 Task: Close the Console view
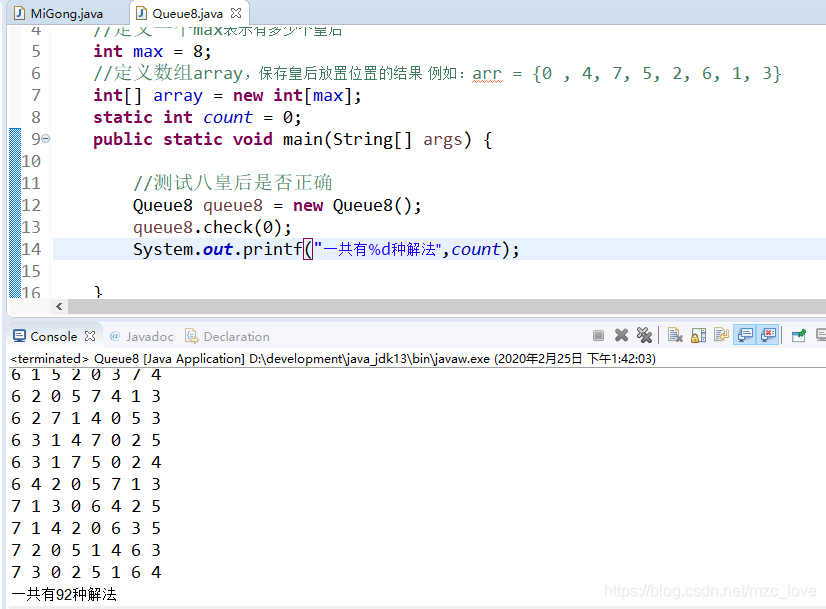pyautogui.click(x=90, y=336)
